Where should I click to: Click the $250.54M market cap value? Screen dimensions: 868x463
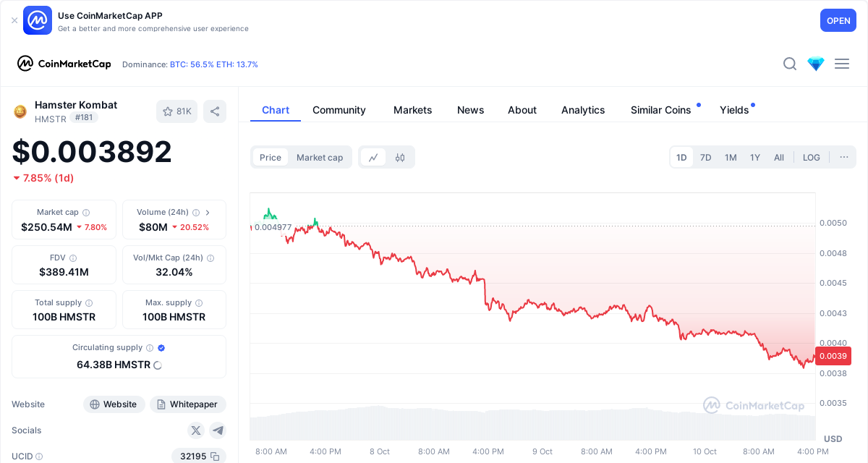[46, 227]
